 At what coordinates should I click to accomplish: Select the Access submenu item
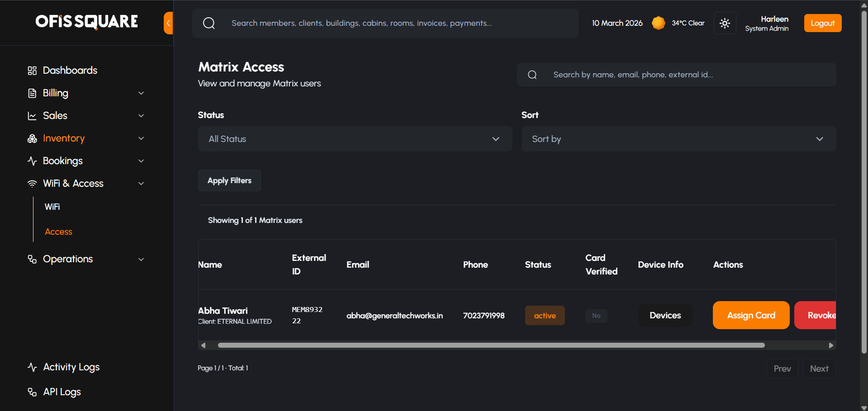[58, 232]
